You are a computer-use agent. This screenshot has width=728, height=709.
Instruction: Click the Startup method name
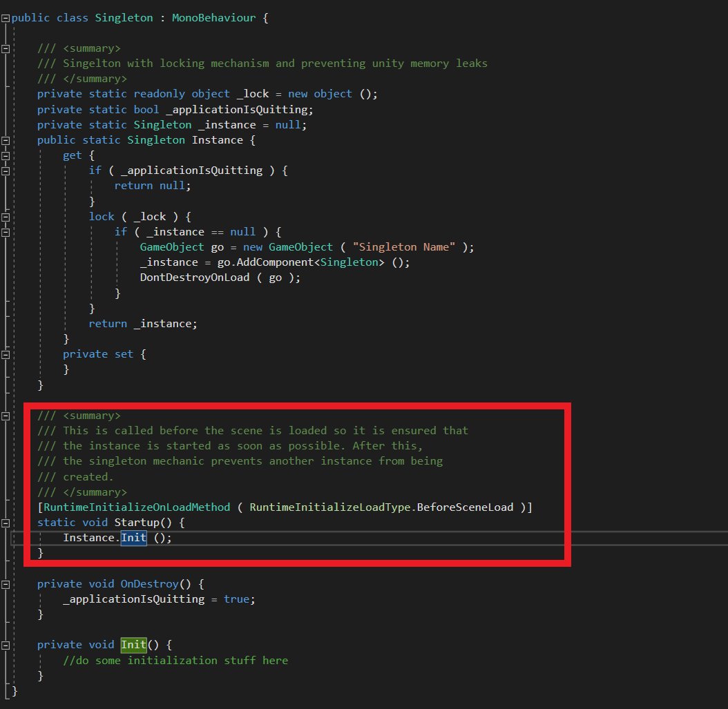137,523
